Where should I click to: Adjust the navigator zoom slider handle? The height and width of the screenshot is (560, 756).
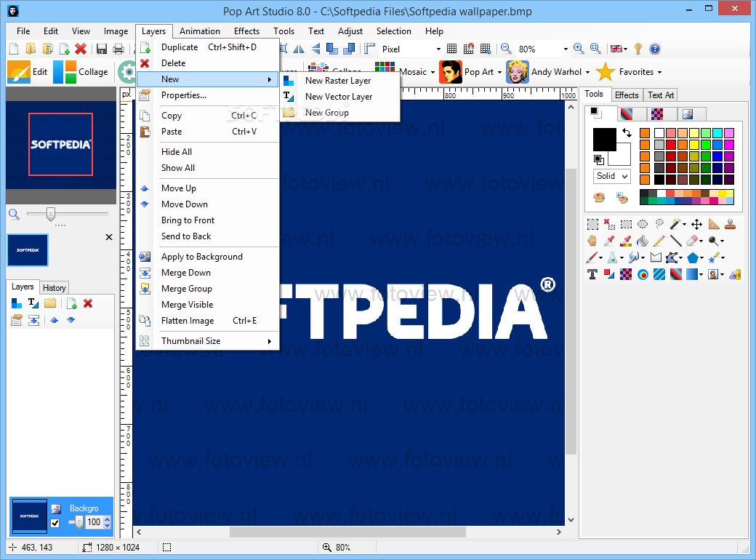tap(51, 214)
